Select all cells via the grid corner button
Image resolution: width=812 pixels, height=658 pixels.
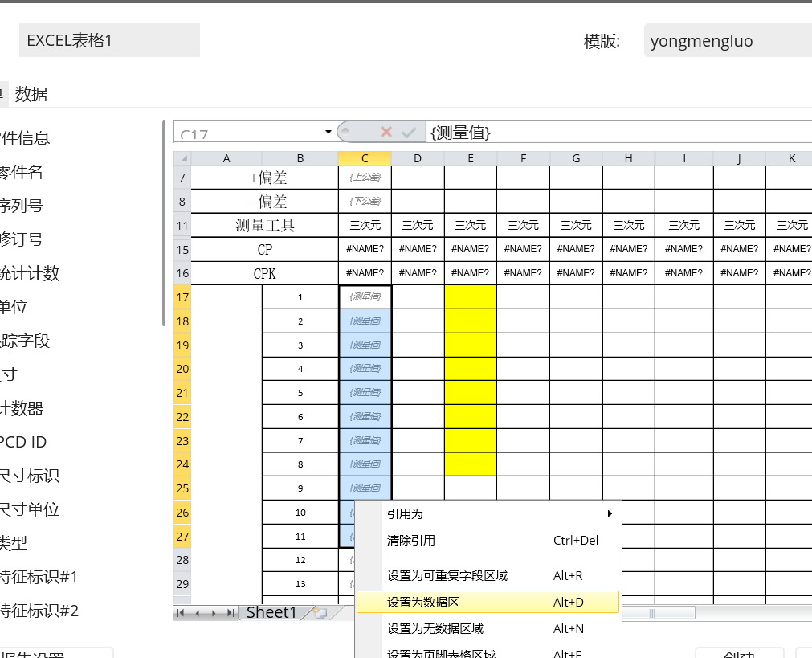[182, 157]
